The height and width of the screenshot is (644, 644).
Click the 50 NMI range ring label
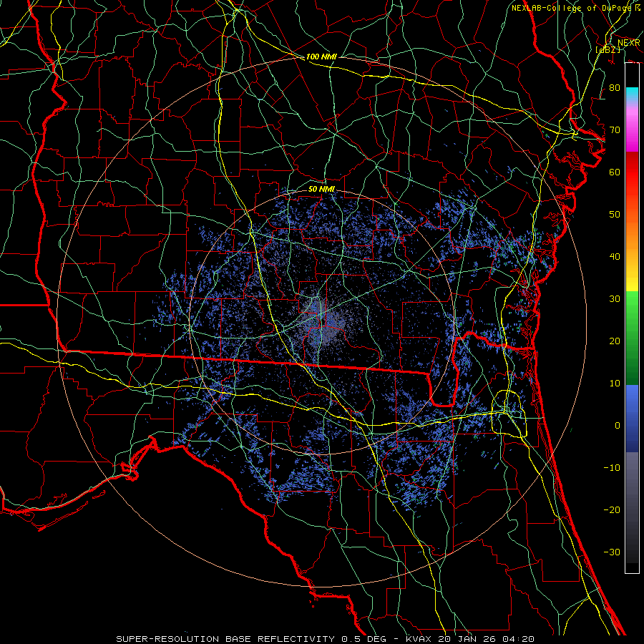(321, 189)
